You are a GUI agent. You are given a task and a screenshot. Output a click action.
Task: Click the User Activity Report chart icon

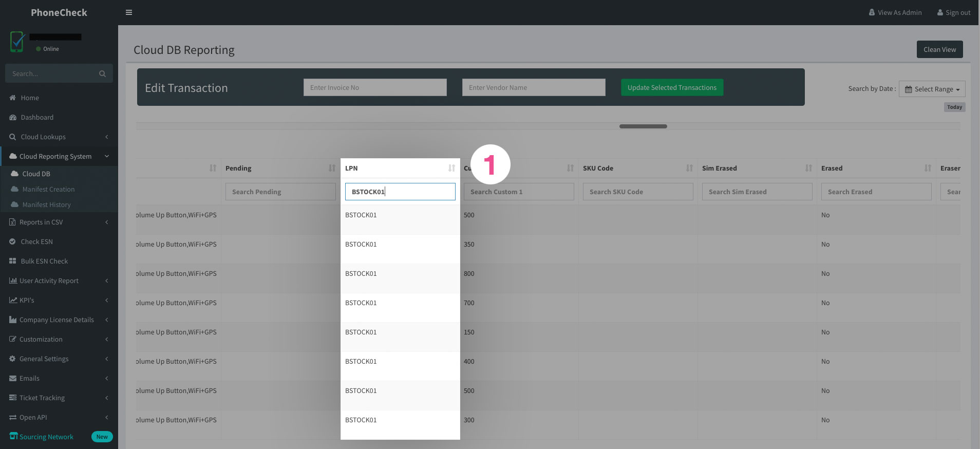[x=13, y=280]
